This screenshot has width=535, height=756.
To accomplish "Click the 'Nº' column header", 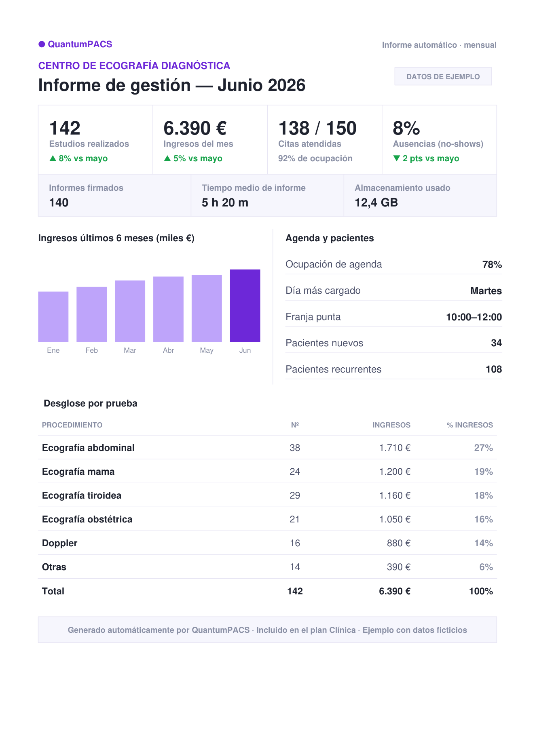I will (x=295, y=425).
